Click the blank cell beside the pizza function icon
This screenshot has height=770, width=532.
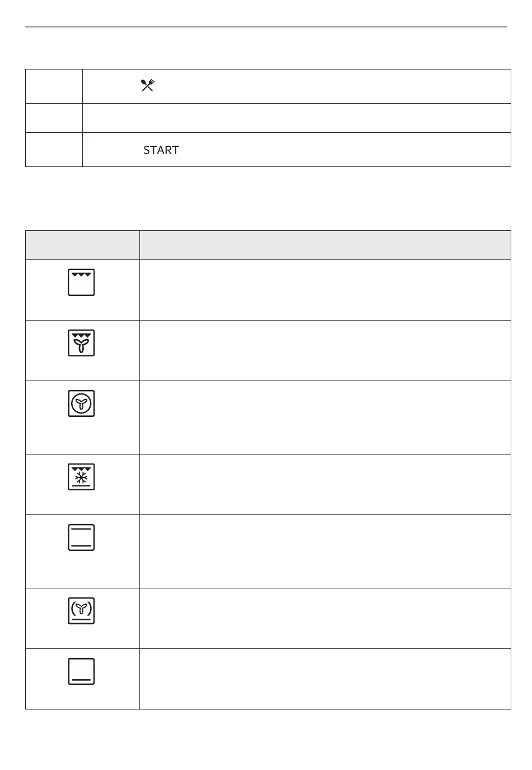(325, 619)
